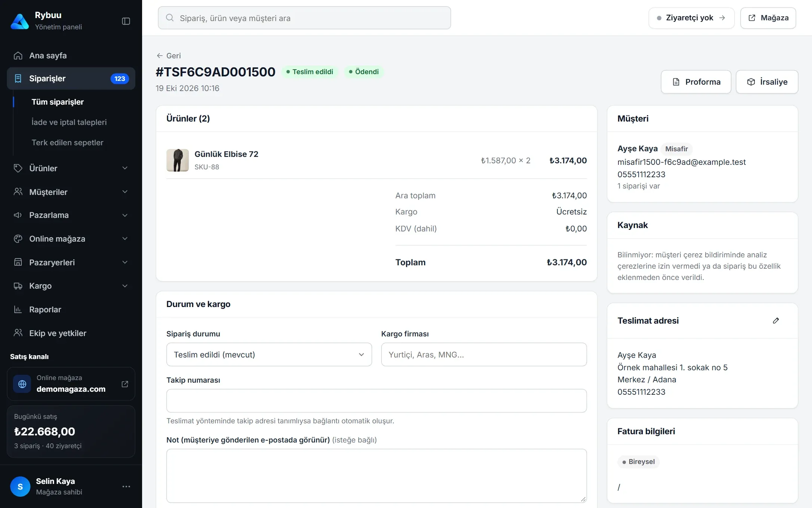The image size is (812, 508).
Task: Click the Pazarlama megaphone icon
Action: 18,215
